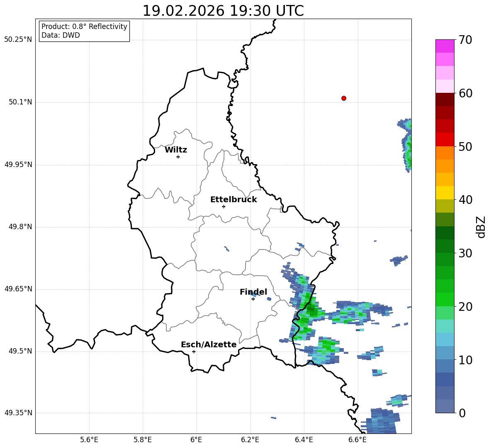491x448 pixels.
Task: Click the 49.95°N latitude label
Action: pyautogui.click(x=18, y=164)
